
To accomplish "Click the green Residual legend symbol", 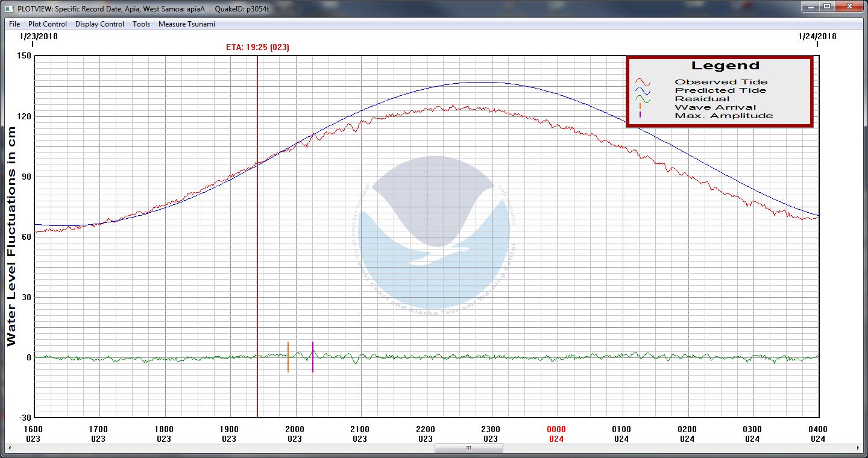I will point(643,99).
